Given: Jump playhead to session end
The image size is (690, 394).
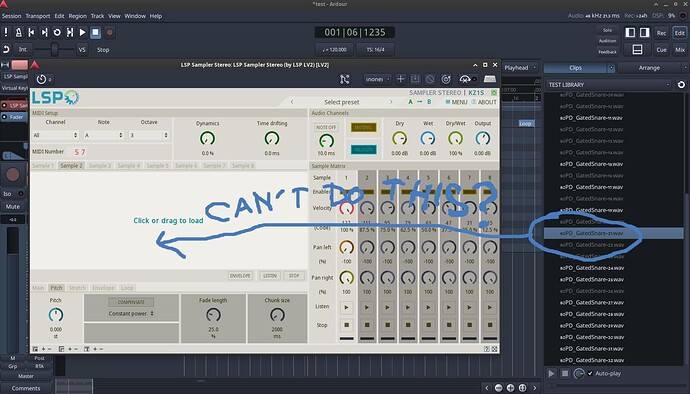Looking at the screenshot, I should pyautogui.click(x=44, y=33).
